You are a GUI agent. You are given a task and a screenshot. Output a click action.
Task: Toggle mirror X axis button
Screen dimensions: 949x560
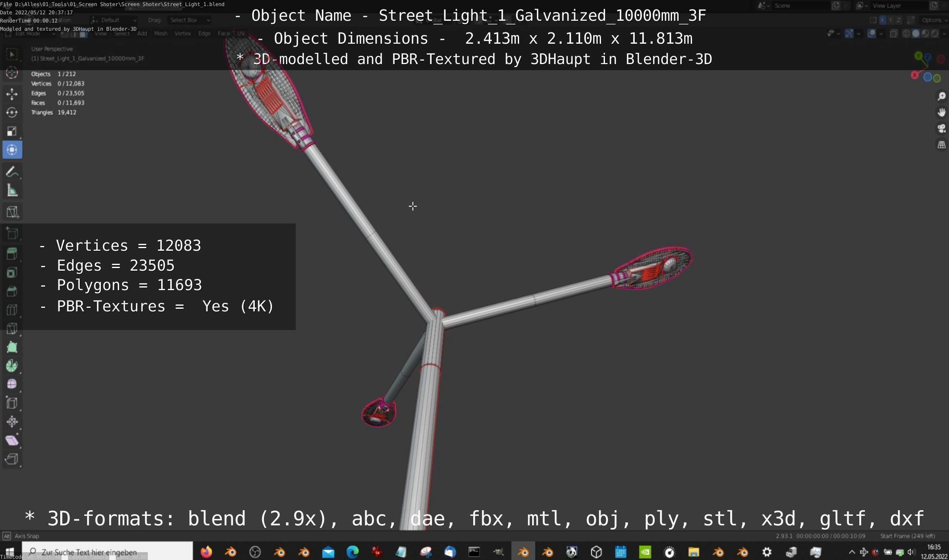tap(882, 20)
